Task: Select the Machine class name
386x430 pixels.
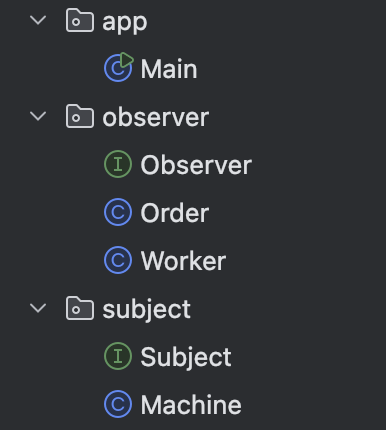Action: pos(191,405)
